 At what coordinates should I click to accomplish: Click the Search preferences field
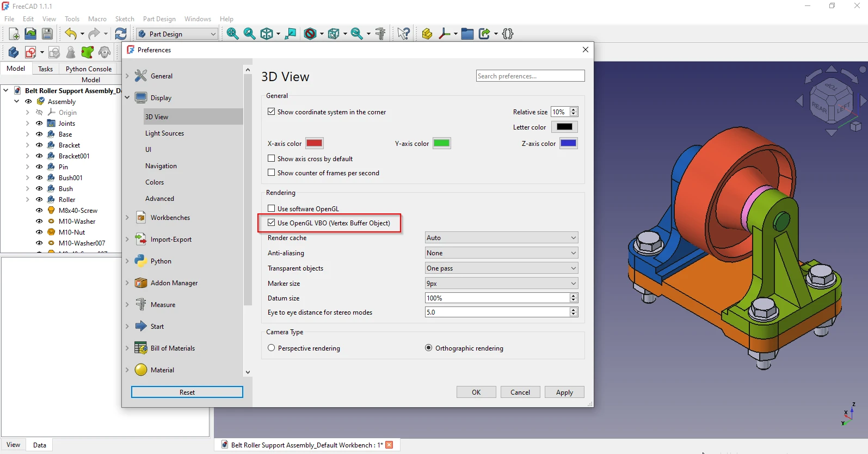click(x=531, y=76)
